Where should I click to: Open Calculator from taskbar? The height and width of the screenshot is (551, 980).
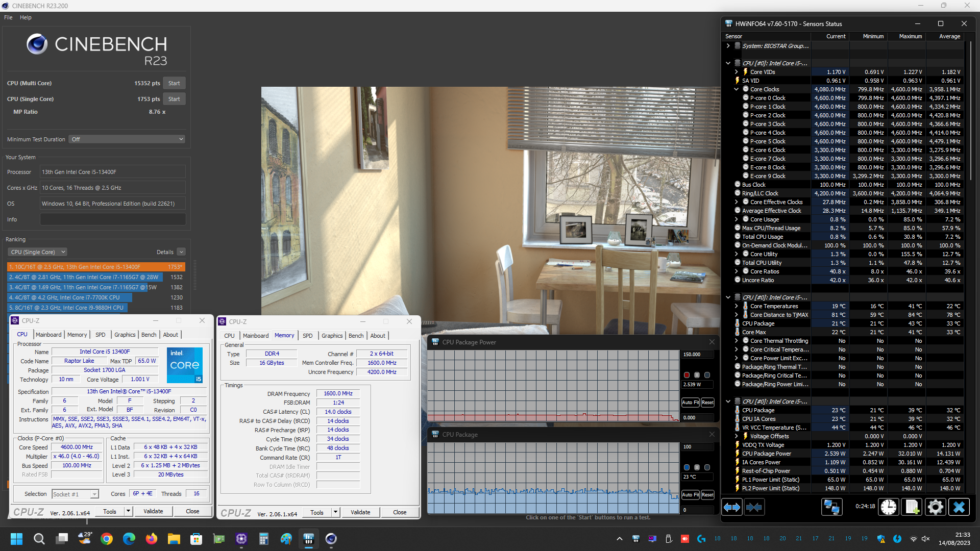point(263,539)
